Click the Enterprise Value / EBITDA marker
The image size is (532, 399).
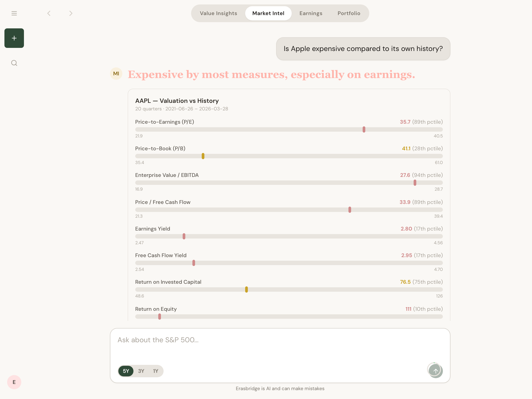pos(415,183)
